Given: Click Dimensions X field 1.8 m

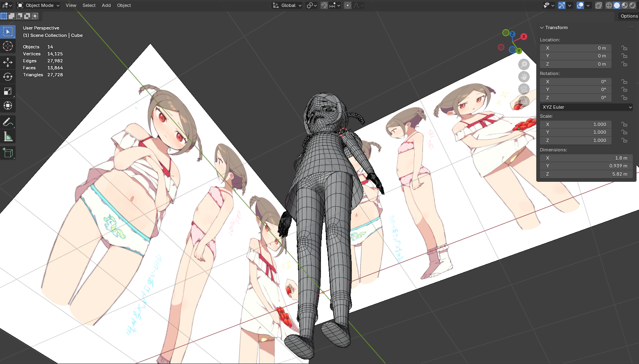Looking at the screenshot, I should (x=586, y=158).
